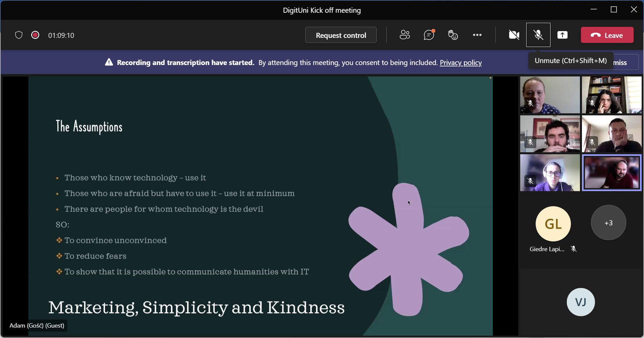
Task: Unmute the microphone
Action: [538, 35]
